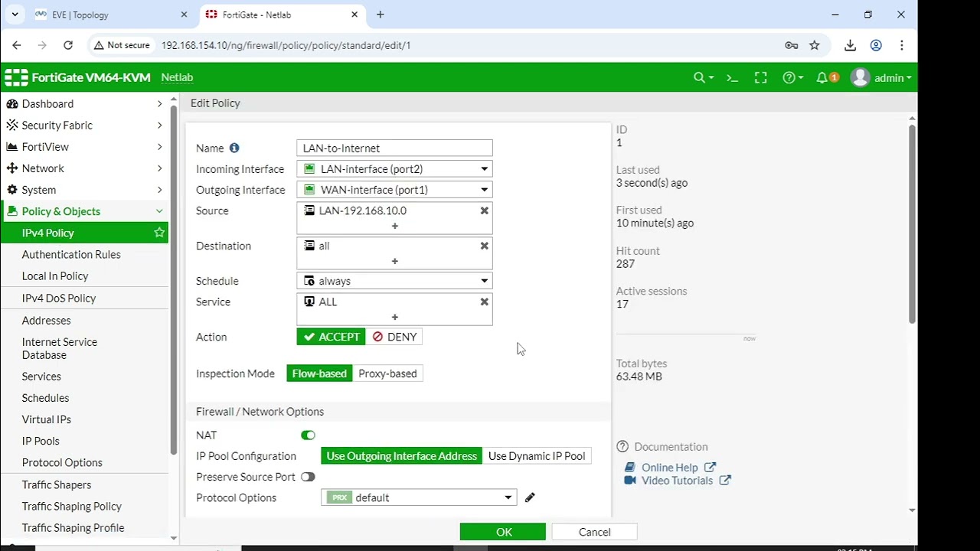Open the notifications bell icon

[x=822, y=77]
